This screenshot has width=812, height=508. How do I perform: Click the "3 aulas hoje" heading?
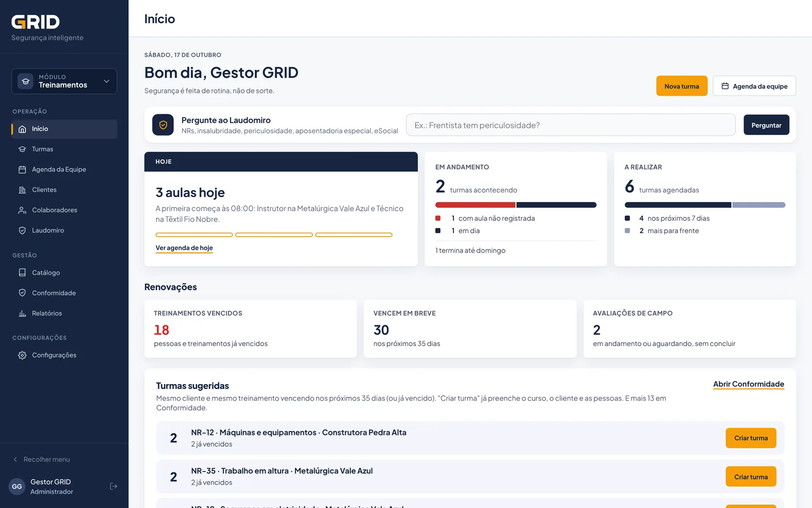pyautogui.click(x=190, y=193)
